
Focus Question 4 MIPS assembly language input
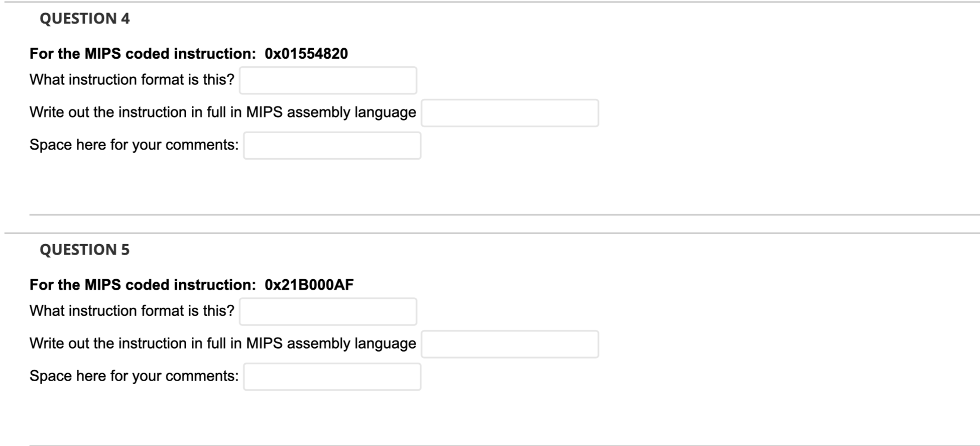pyautogui.click(x=510, y=113)
